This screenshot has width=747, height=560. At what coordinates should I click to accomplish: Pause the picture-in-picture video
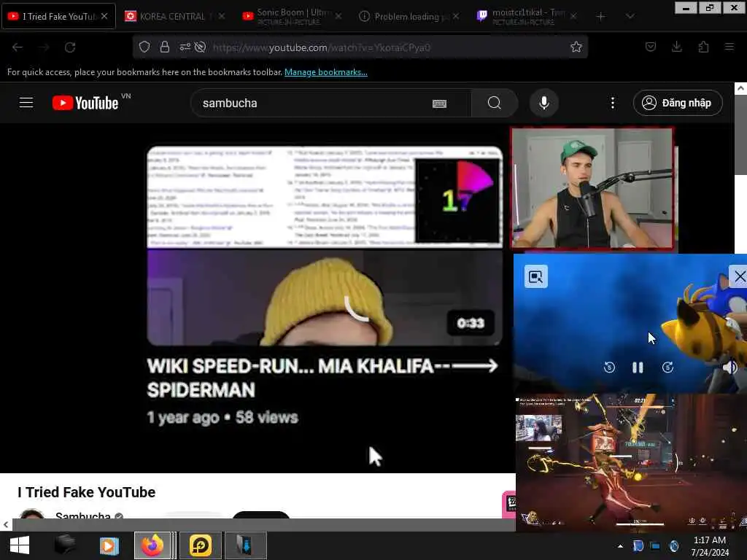point(638,367)
